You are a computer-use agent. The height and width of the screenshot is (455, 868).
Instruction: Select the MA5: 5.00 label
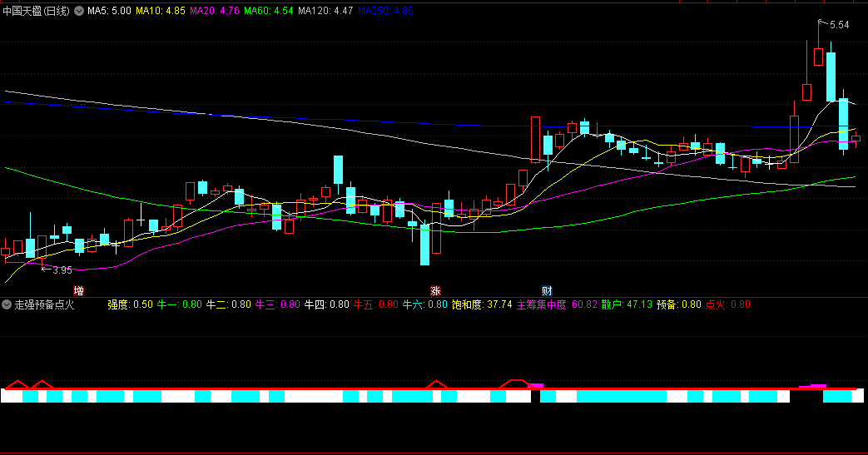[x=109, y=11]
